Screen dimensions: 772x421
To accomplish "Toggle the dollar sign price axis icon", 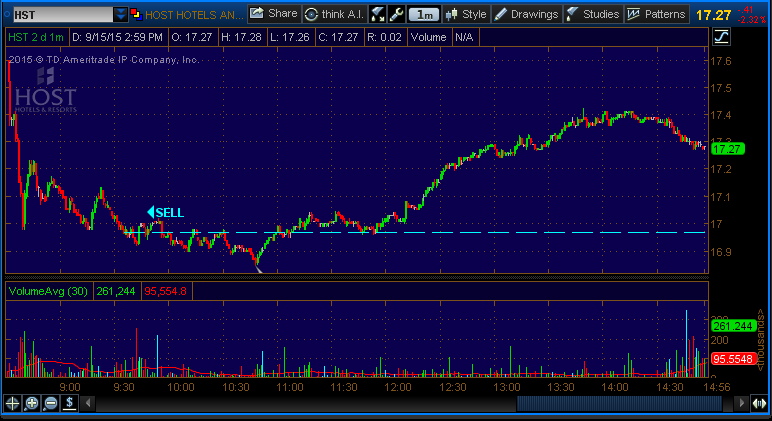I will click(x=69, y=404).
